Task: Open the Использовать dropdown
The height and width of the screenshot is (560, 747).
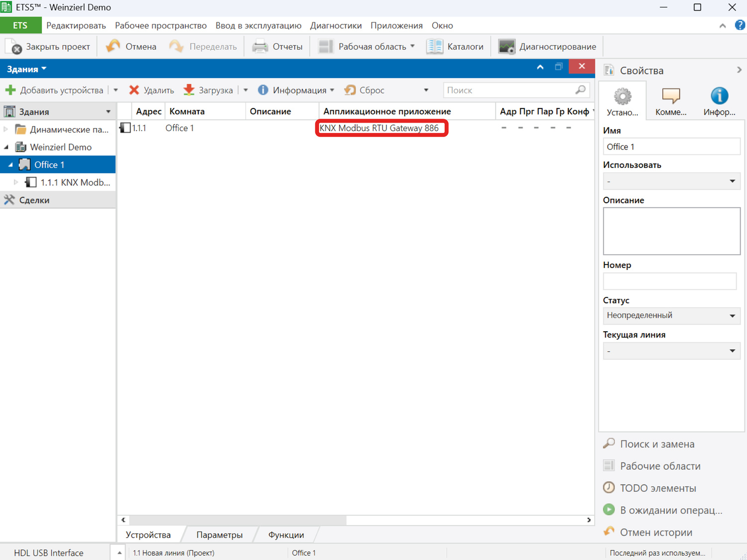Action: [x=732, y=181]
